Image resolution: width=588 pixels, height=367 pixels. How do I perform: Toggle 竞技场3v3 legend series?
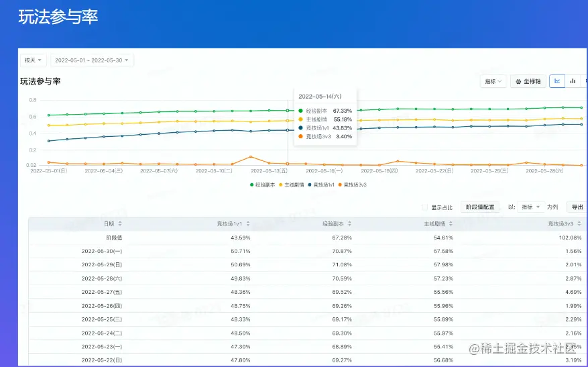pos(352,185)
